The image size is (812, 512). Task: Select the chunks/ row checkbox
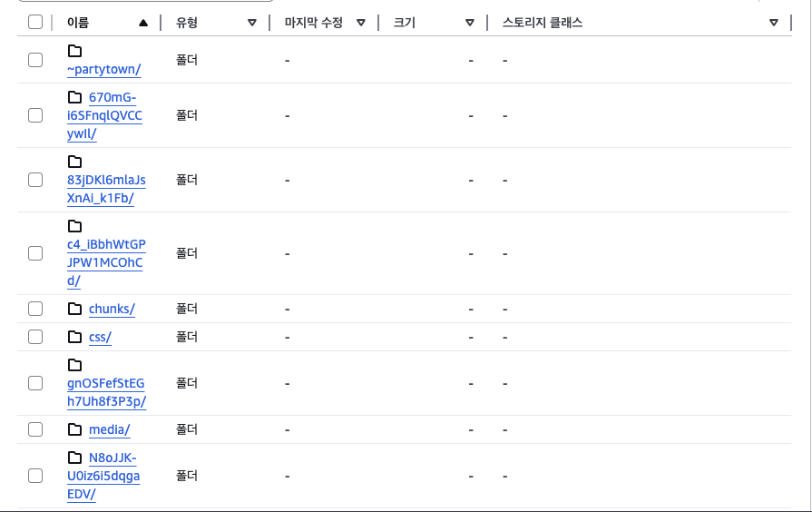(x=35, y=309)
